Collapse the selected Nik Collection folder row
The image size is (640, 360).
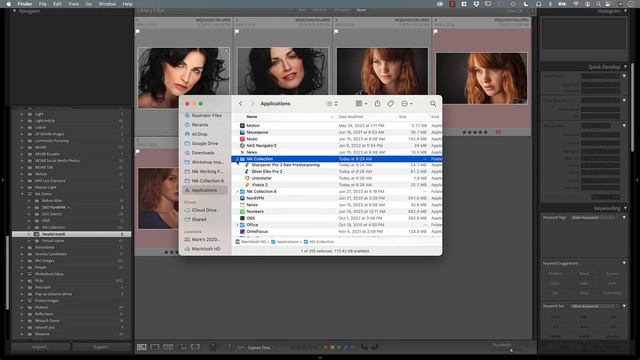(x=237, y=159)
